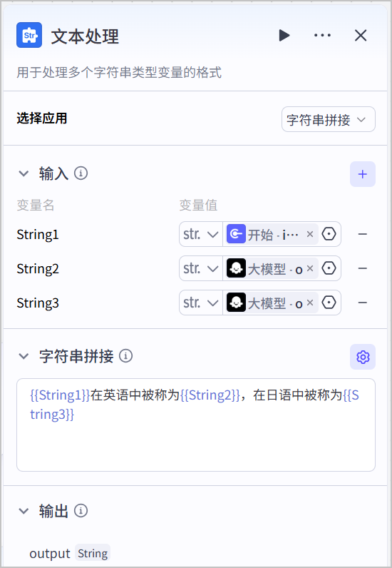
Task: Remove String1 variable reference with its x
Action: click(310, 234)
